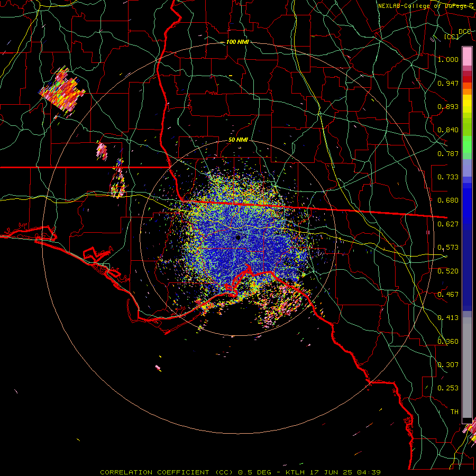Select the 0.947 scale value
This screenshot has width=476, height=476.
point(448,83)
